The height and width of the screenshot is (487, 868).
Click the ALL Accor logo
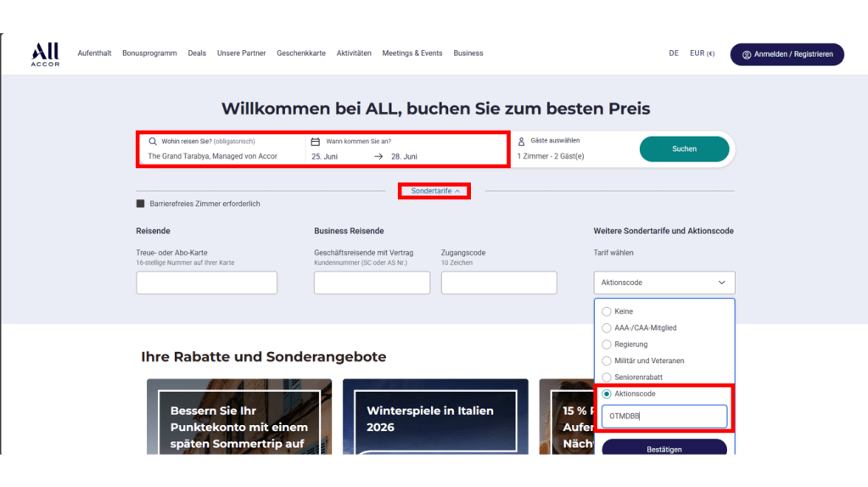[45, 54]
